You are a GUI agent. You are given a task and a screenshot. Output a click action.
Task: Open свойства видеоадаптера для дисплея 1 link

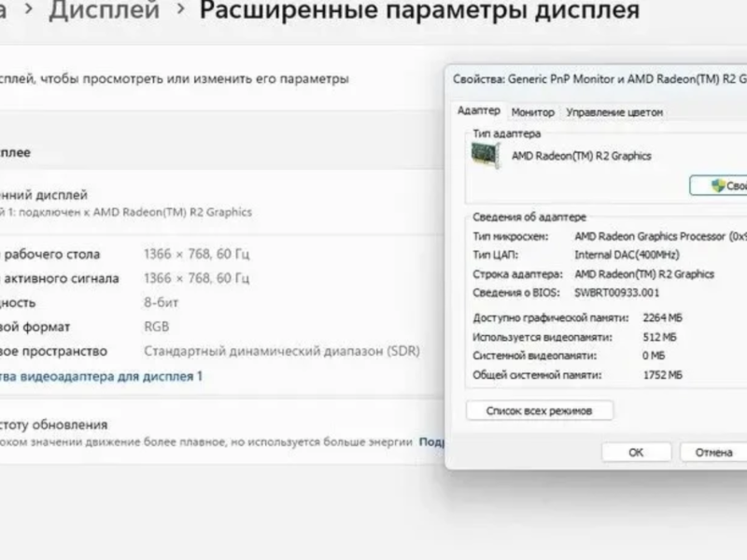(103, 376)
